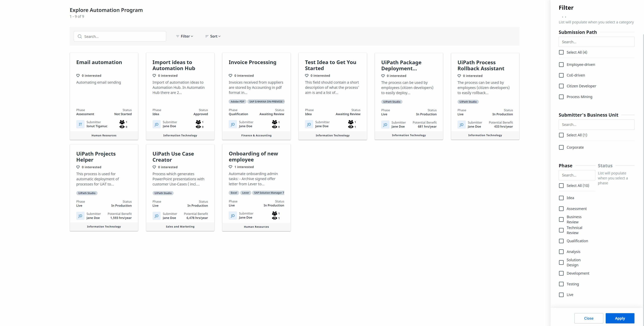Viewport: 644px width, 326px height.
Task: Enable the Corporate business unit checkbox
Action: point(561,148)
